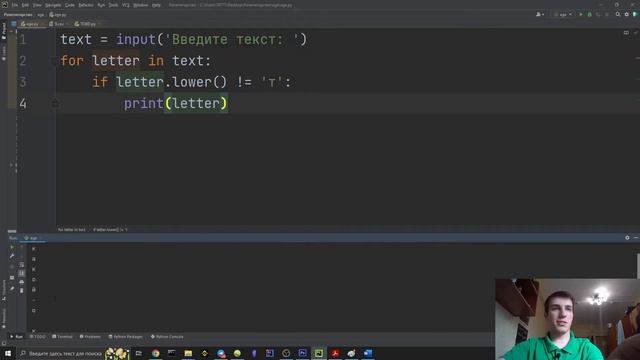Open the Problems tool window tab
Viewport: 640px width, 360px height.
pos(90,337)
